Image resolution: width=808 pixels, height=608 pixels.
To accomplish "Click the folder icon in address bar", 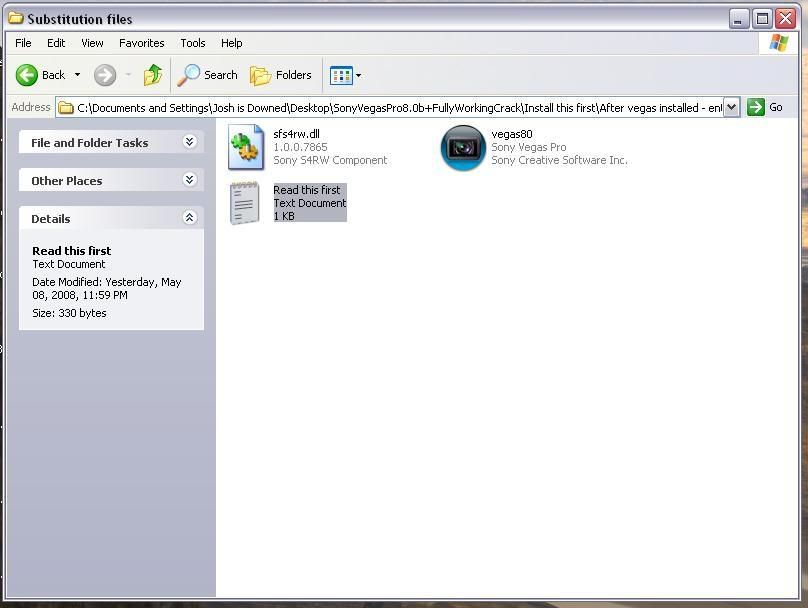I will pos(65,108).
